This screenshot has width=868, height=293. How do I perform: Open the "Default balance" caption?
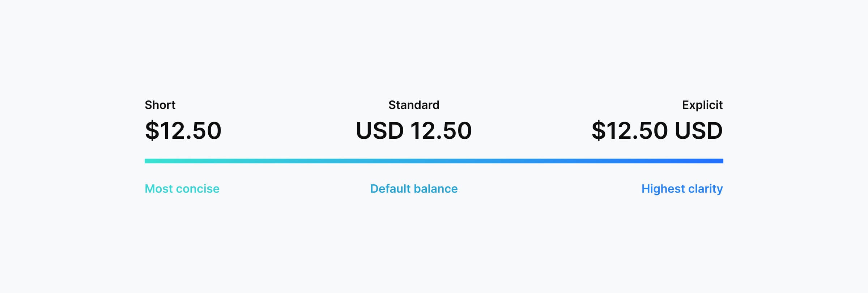414,189
